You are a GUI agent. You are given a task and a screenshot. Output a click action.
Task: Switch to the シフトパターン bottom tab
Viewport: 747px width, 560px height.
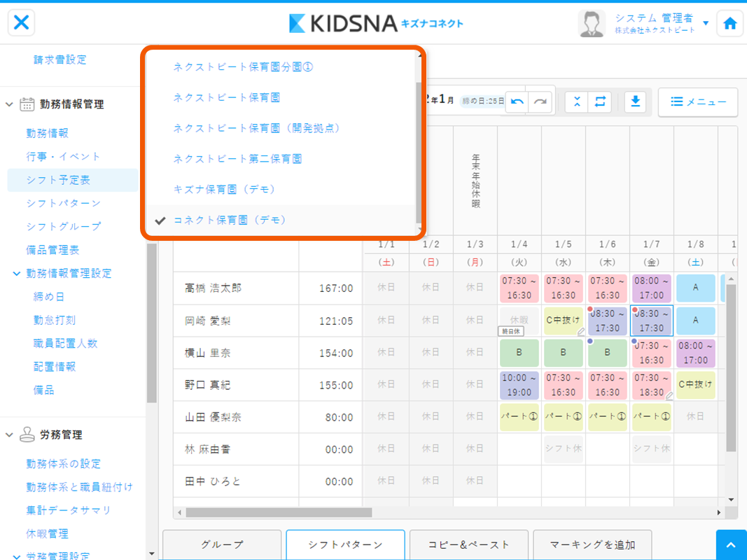coord(345,545)
